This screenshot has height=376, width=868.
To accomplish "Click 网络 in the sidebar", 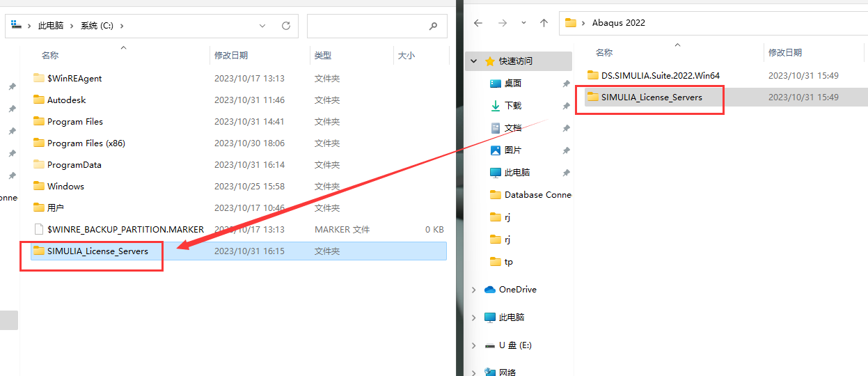I will tap(507, 373).
